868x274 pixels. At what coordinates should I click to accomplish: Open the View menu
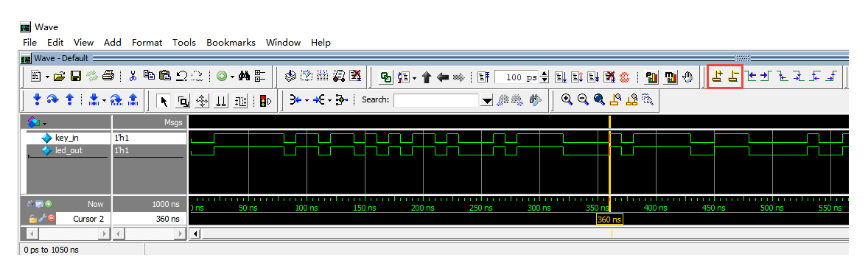83,43
